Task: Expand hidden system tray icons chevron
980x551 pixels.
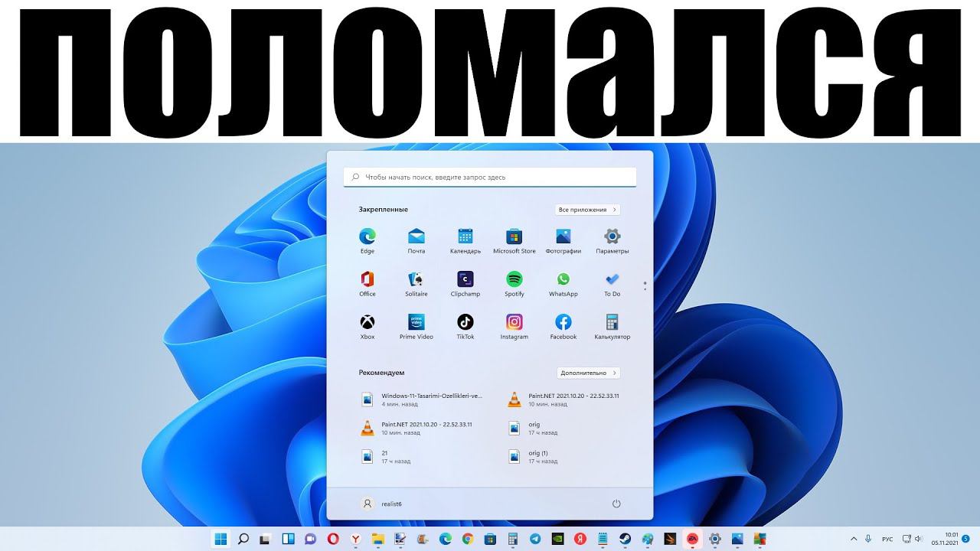Action: [x=854, y=539]
